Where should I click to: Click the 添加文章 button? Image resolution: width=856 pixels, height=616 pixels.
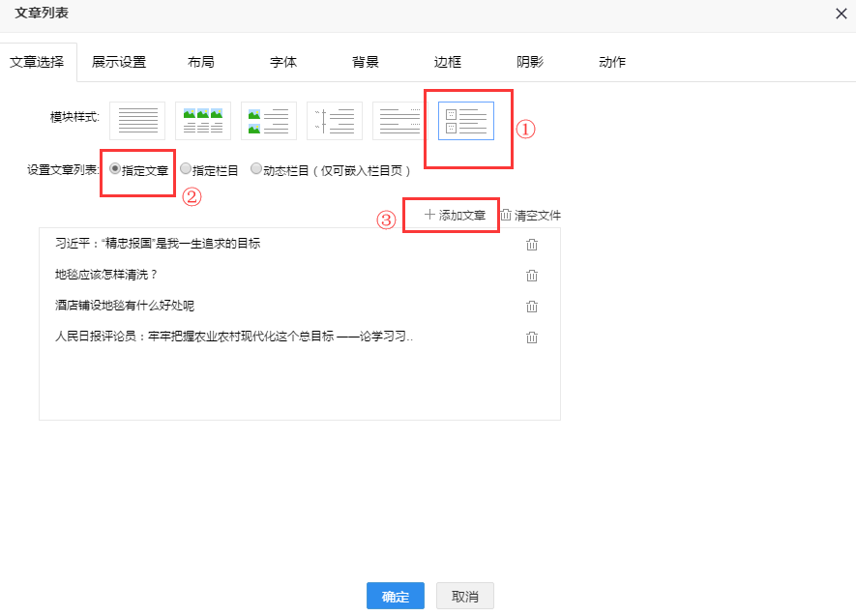[x=455, y=215]
